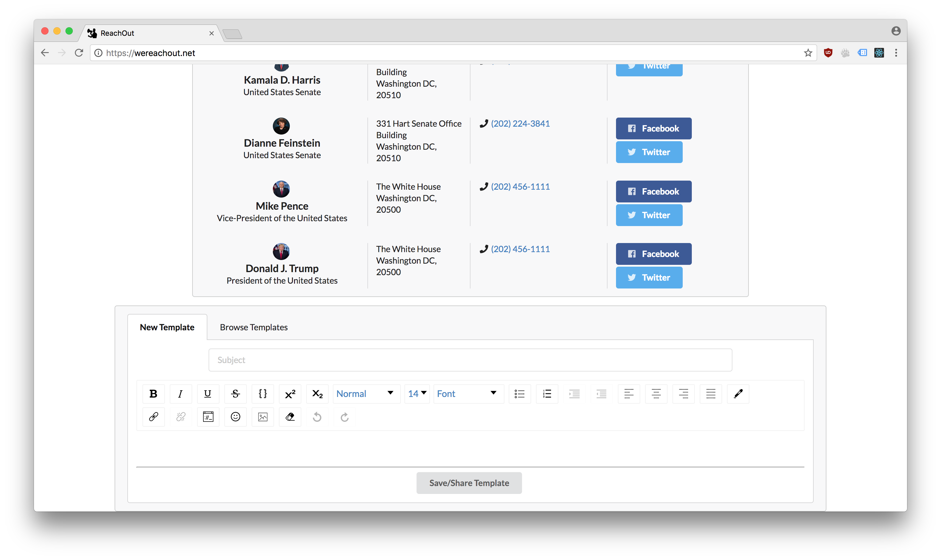Viewport: 941px width, 560px height.
Task: Open the font size 14 dropdown
Action: pyautogui.click(x=417, y=394)
